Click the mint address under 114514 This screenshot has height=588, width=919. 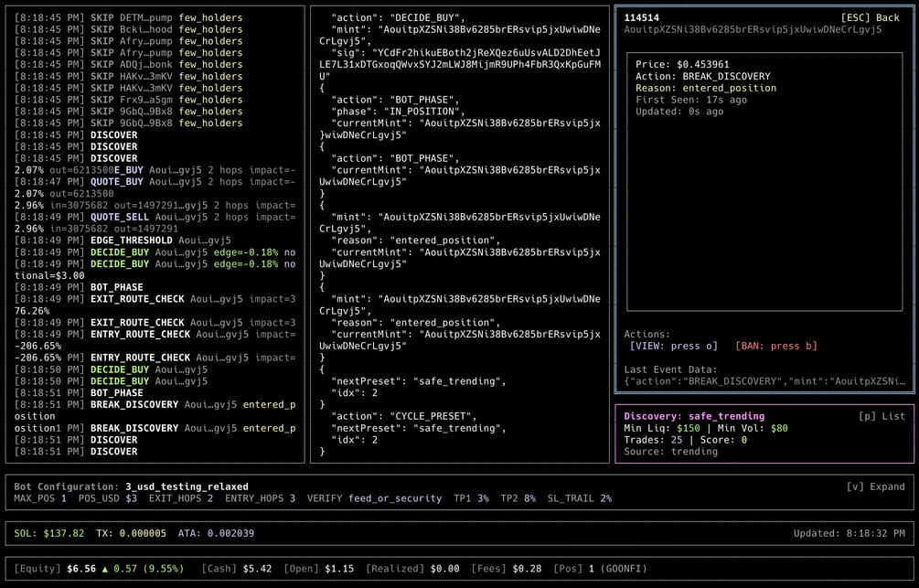pyautogui.click(x=753, y=29)
